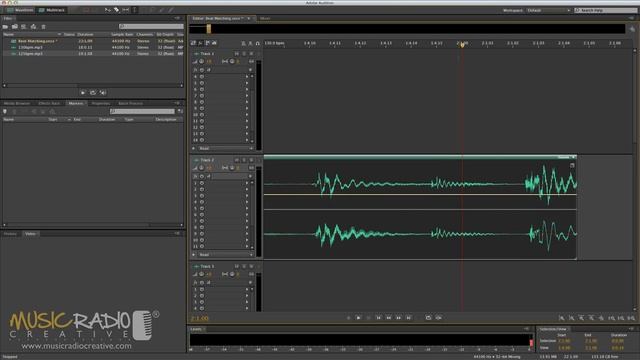
Task: Show Sends section in editor toolbar
Action: [207, 43]
